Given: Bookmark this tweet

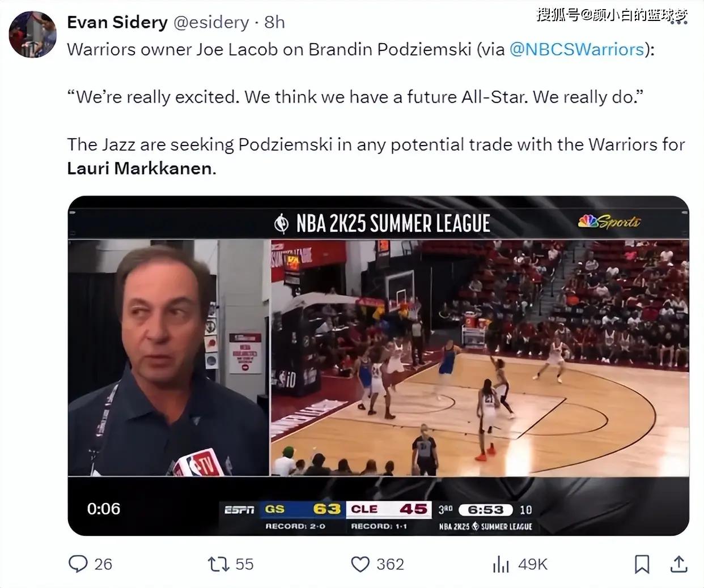Looking at the screenshot, I should (x=642, y=564).
